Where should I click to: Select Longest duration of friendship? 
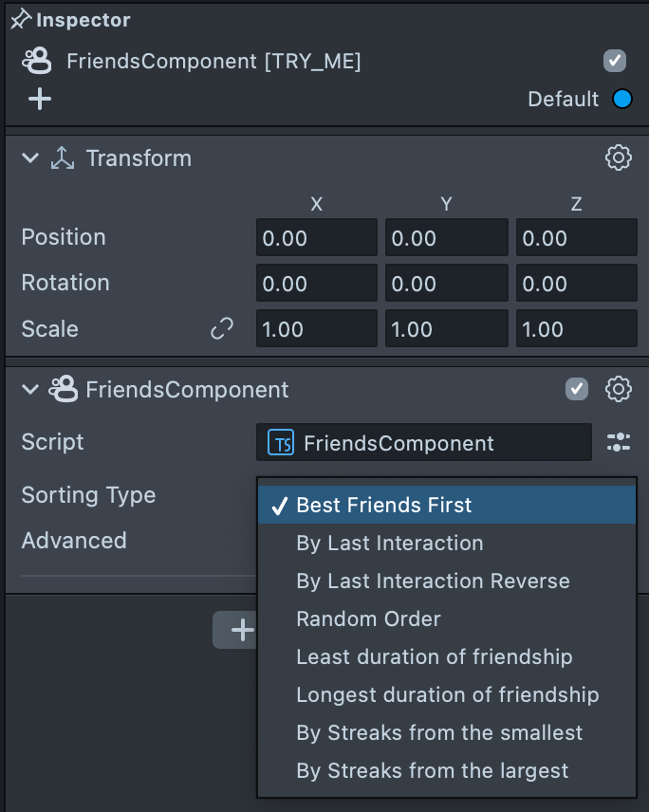click(448, 695)
